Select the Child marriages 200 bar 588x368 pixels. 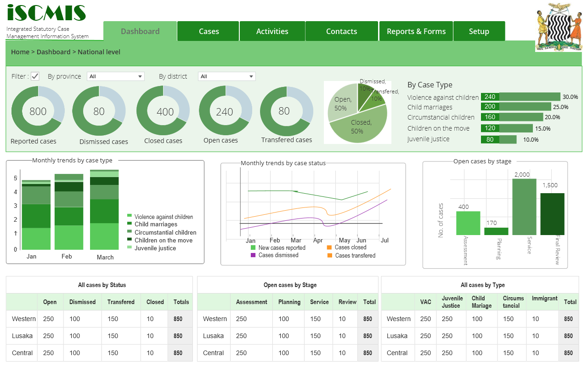click(x=516, y=107)
